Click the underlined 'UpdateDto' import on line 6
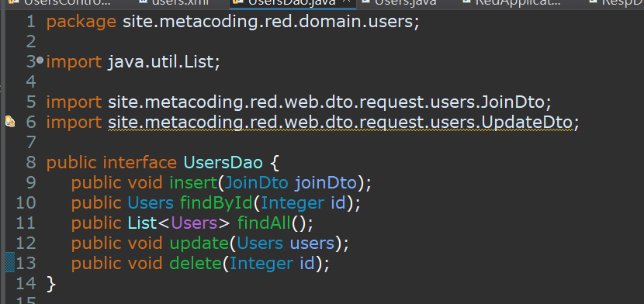Image resolution: width=644 pixels, height=304 pixels. coord(527,122)
